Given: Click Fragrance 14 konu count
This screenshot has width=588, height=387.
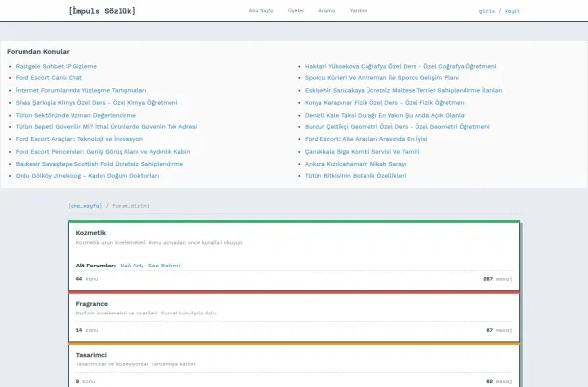Looking at the screenshot, I should (87, 330).
